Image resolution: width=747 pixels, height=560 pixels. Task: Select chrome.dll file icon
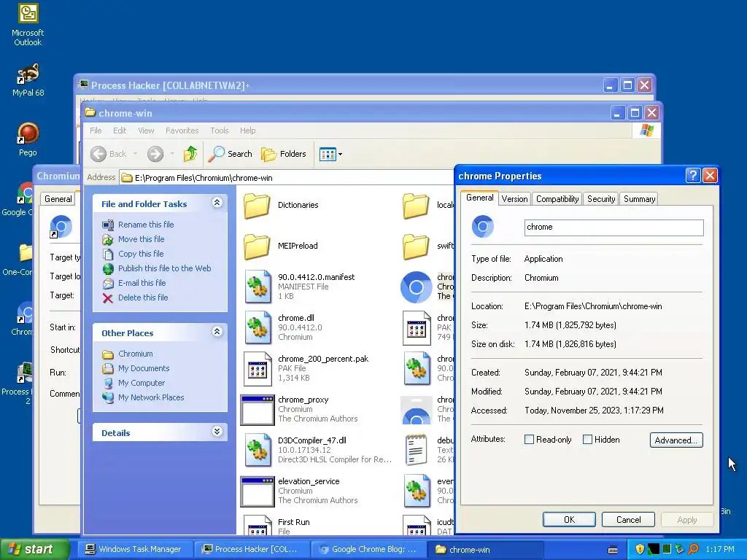[x=258, y=327]
